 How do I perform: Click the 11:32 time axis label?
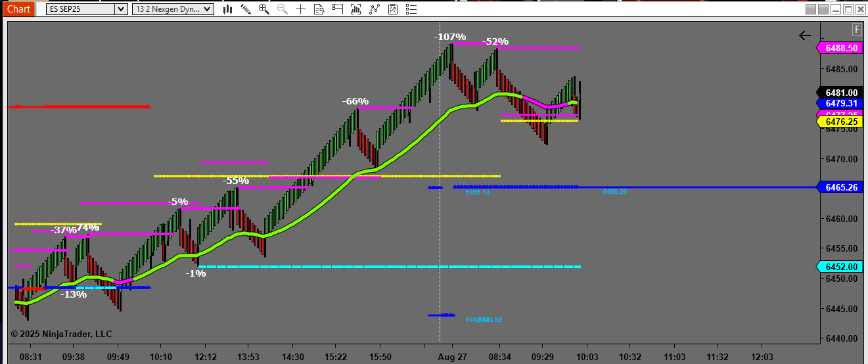[718, 357]
